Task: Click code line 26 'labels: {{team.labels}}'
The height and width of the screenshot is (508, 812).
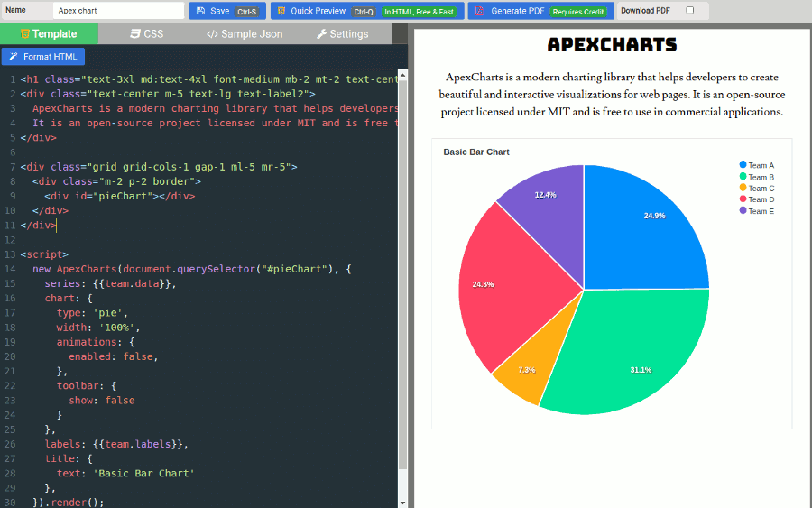Action: coord(116,444)
